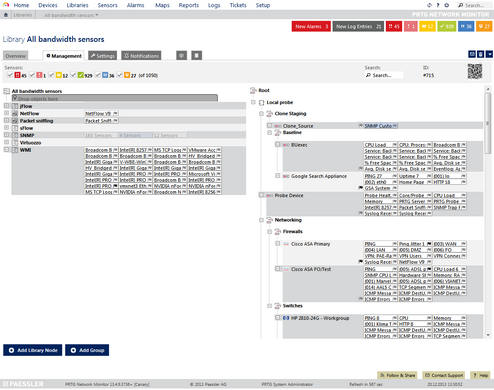Screen dimensions: 494x390
Task: Expand the jFlow library node
Action: tap(6, 106)
